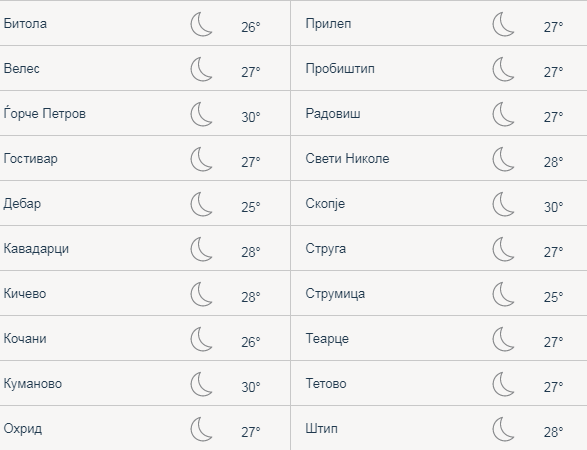Open the Пробиштип forecast link
Screen dimensions: 587x450
340,69
